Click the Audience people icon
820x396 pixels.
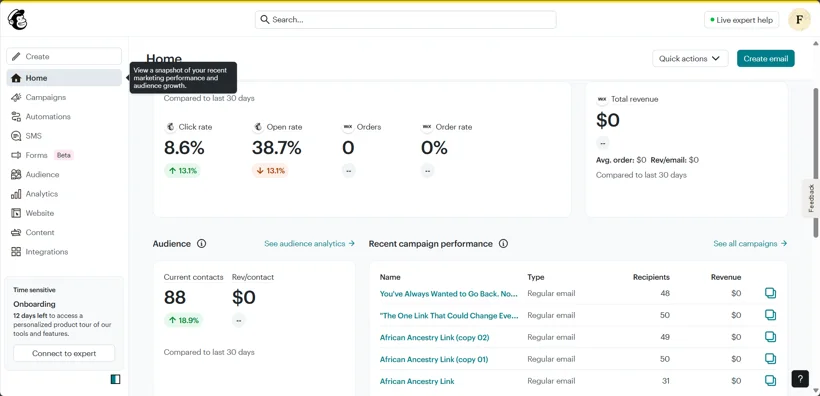[16, 175]
